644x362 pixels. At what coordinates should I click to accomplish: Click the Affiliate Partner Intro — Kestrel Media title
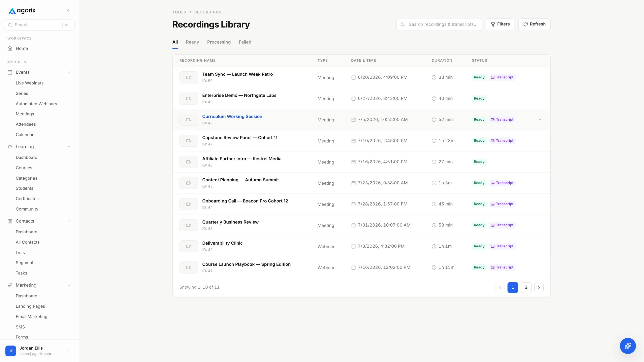pyautogui.click(x=242, y=159)
